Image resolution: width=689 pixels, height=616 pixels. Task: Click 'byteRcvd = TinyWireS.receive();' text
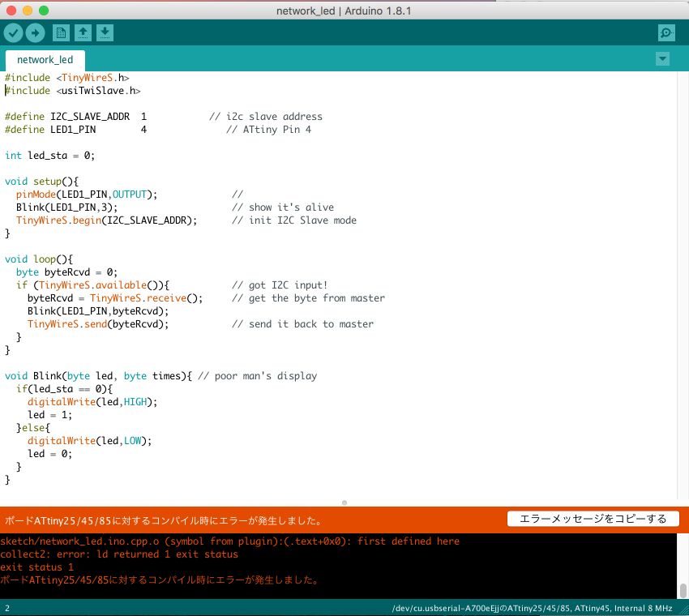coord(115,298)
